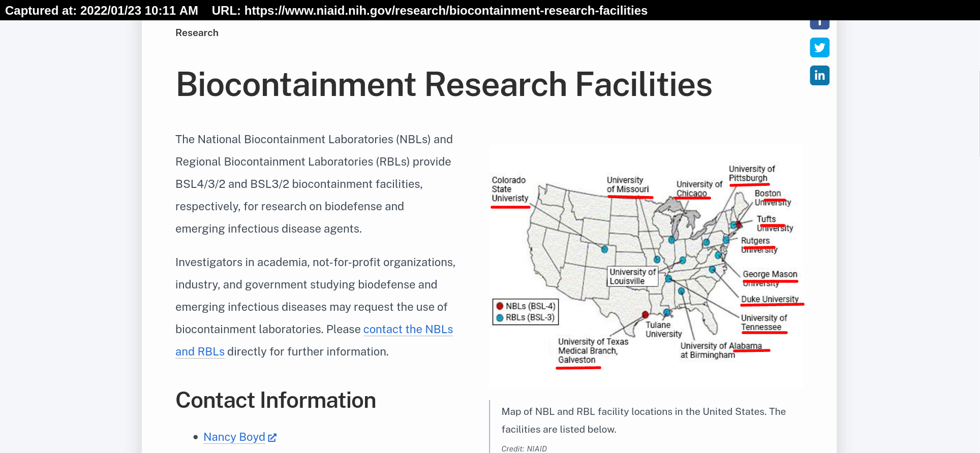The width and height of the screenshot is (980, 453).
Task: Click the 'University of Missouri' map label
Action: tap(628, 185)
